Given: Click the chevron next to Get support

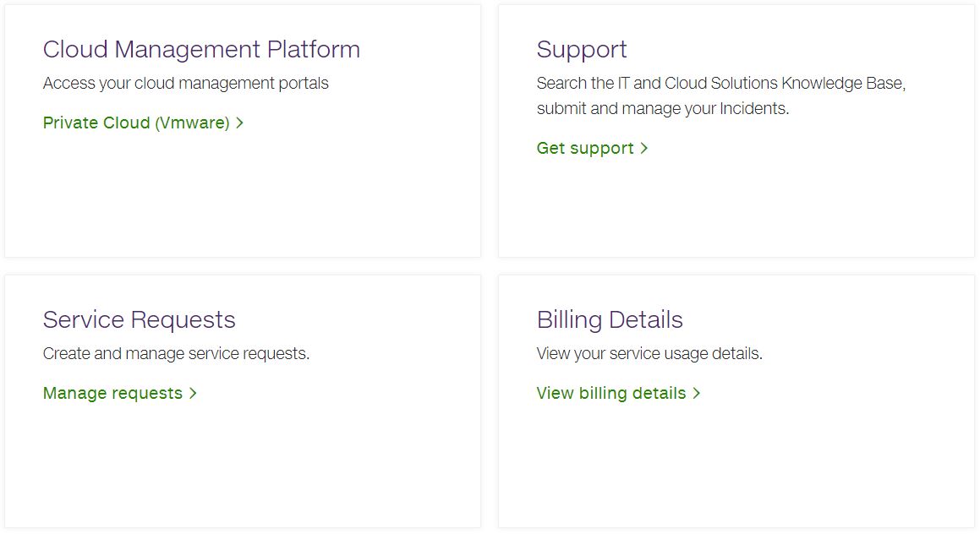Looking at the screenshot, I should tap(644, 148).
